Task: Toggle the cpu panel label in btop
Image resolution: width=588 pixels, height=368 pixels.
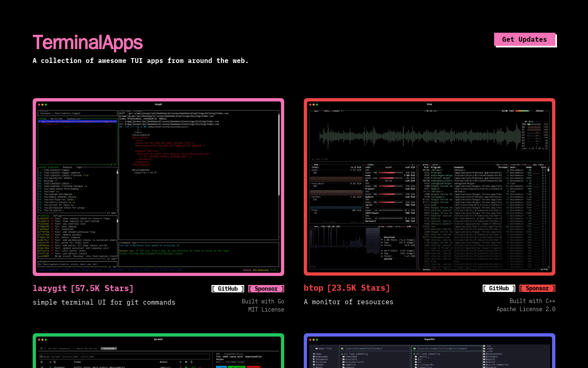Action: [x=316, y=111]
